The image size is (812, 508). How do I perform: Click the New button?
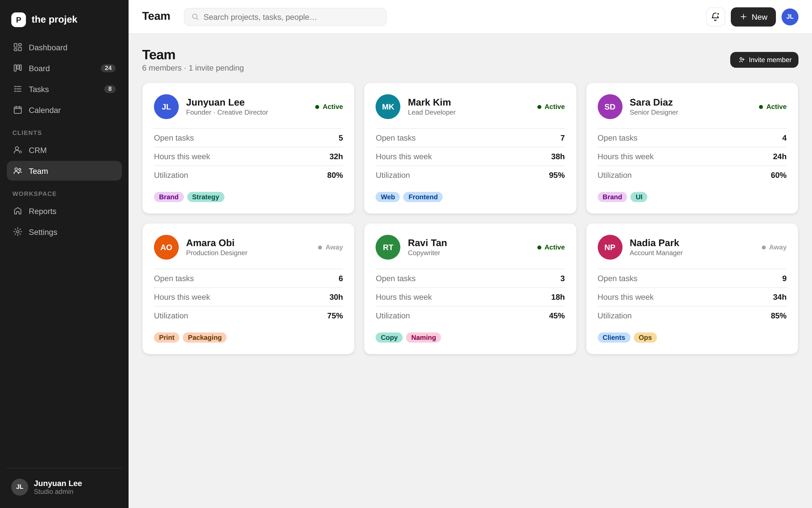(753, 17)
